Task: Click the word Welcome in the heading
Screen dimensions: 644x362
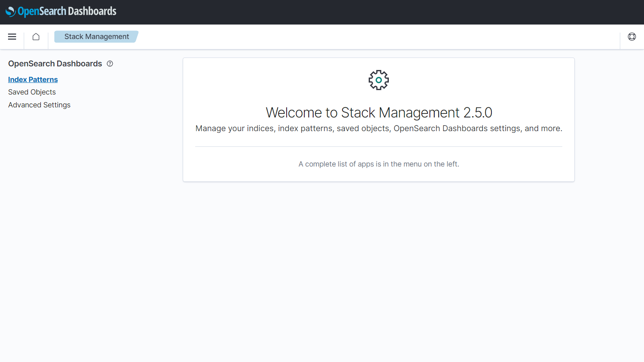Action: pos(294,113)
